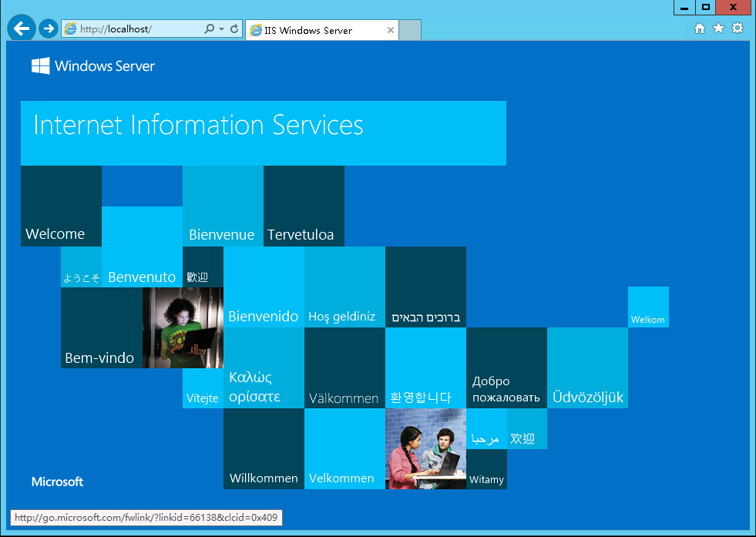Click the Arabic مرحبا tile
Viewport: 756px width, 537px height.
pos(486,429)
